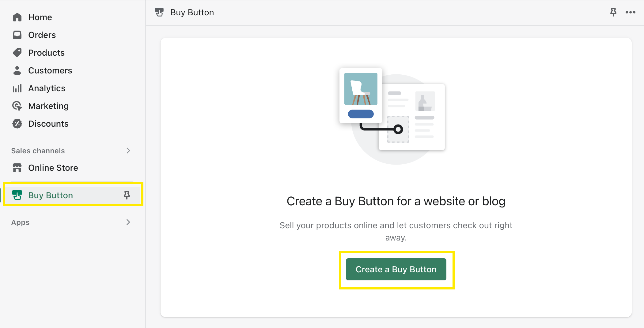Click the Analytics bar chart icon
The image size is (644, 328).
(17, 88)
